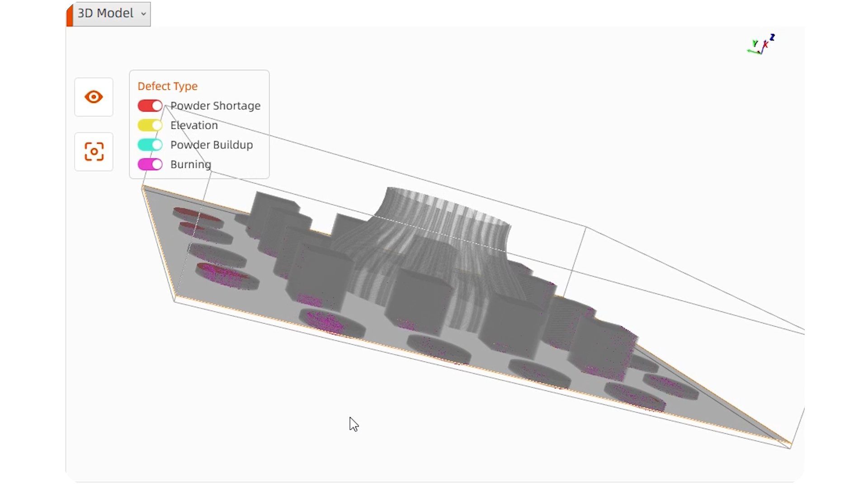
Task: Click the chevron arrow next to 3D Model
Action: (x=143, y=14)
